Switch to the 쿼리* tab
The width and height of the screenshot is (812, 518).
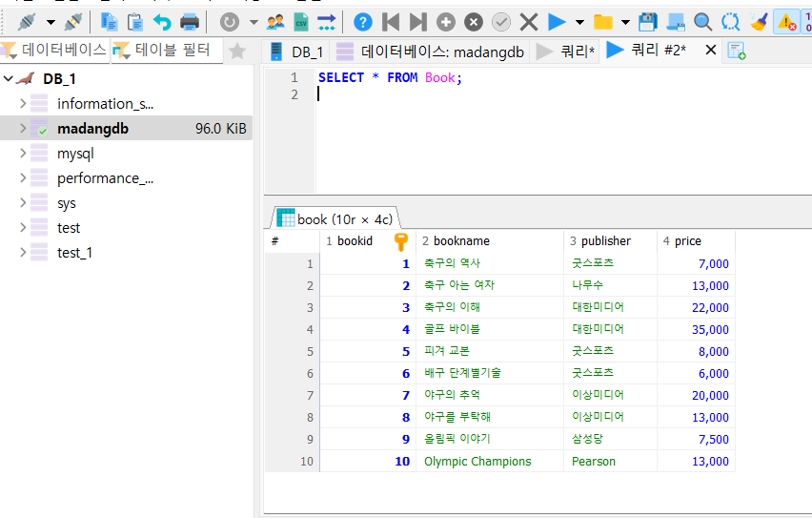565,52
